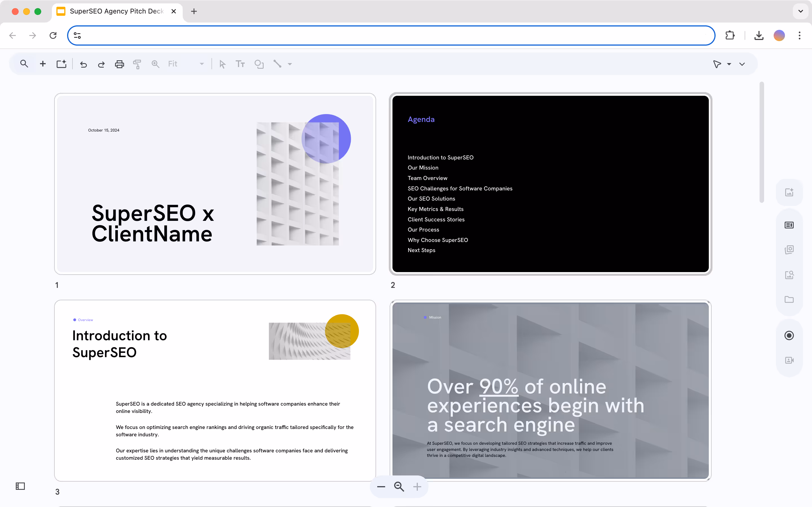Select the text box tool

(x=240, y=64)
